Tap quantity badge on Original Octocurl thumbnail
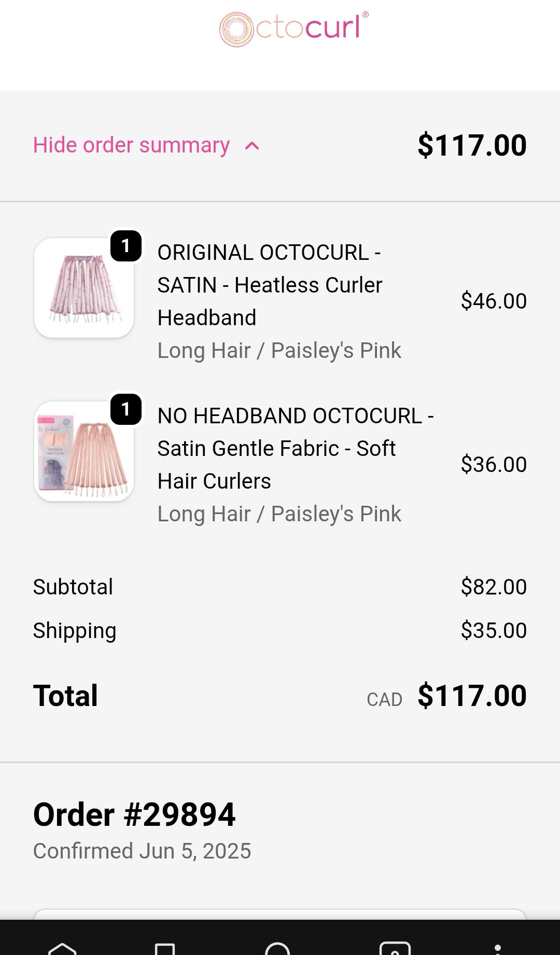The image size is (560, 955). point(126,246)
